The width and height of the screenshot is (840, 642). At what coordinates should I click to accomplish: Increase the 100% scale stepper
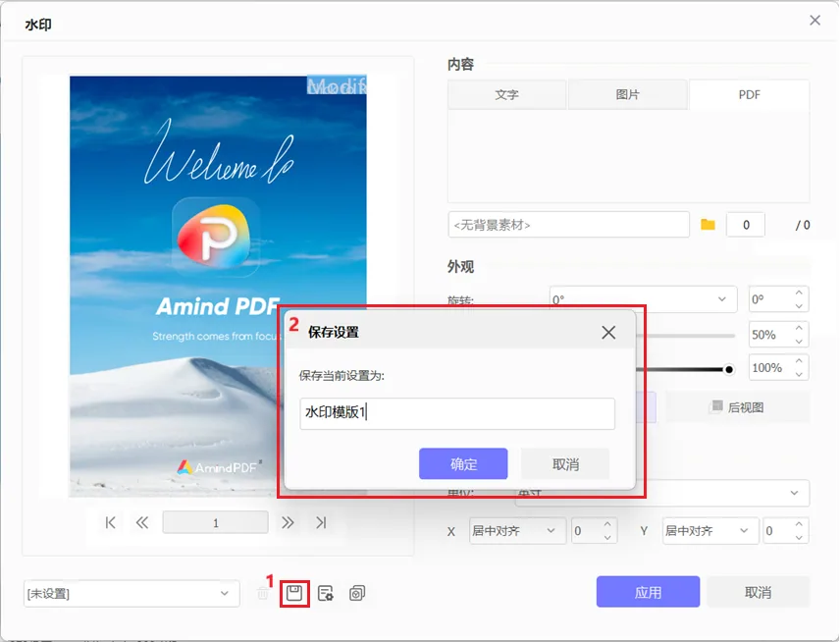pos(799,361)
